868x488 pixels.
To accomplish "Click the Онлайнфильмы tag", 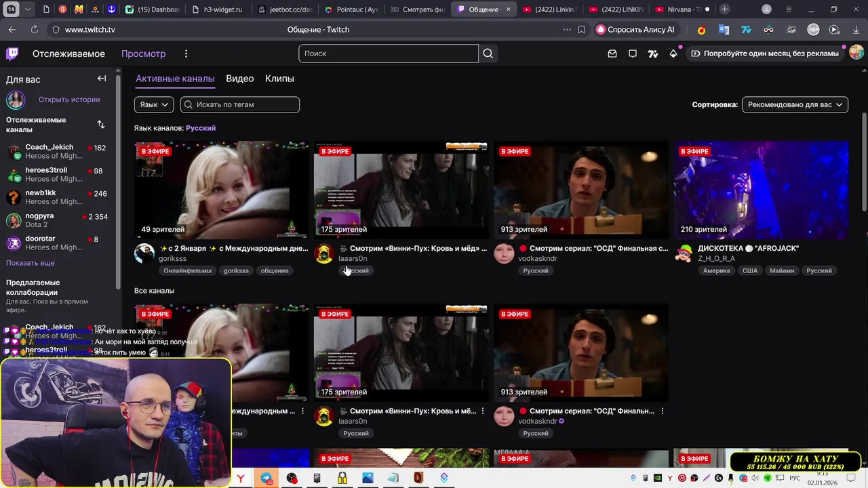I will click(x=188, y=270).
